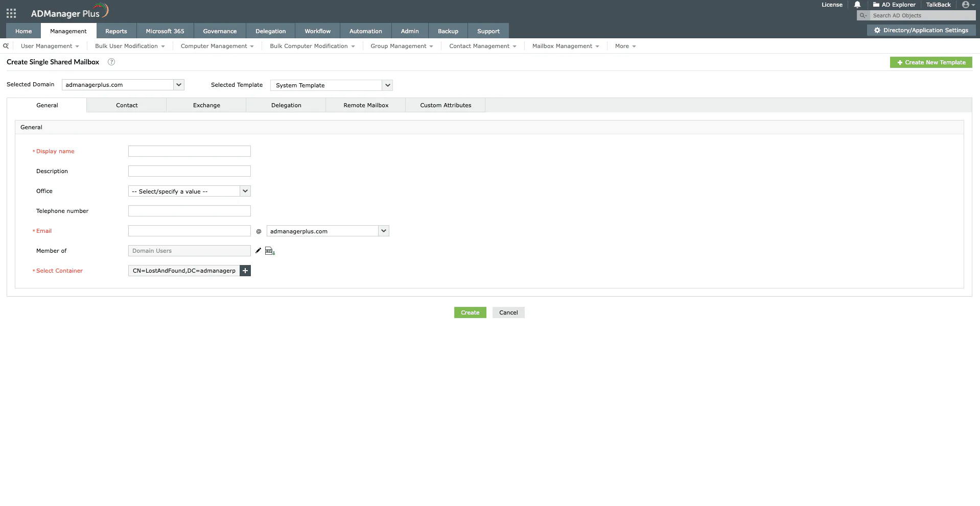Open help for Create Single Shared Mailbox
The width and height of the screenshot is (980, 506).
tap(111, 62)
